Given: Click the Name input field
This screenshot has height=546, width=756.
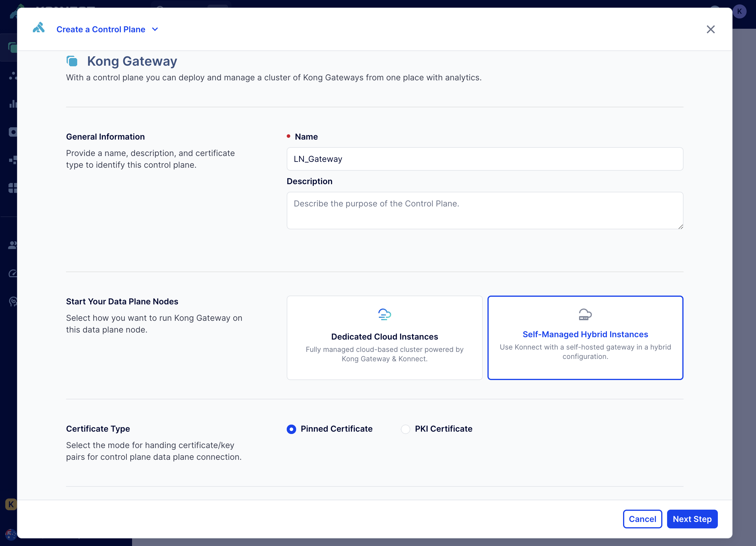Looking at the screenshot, I should pos(485,159).
